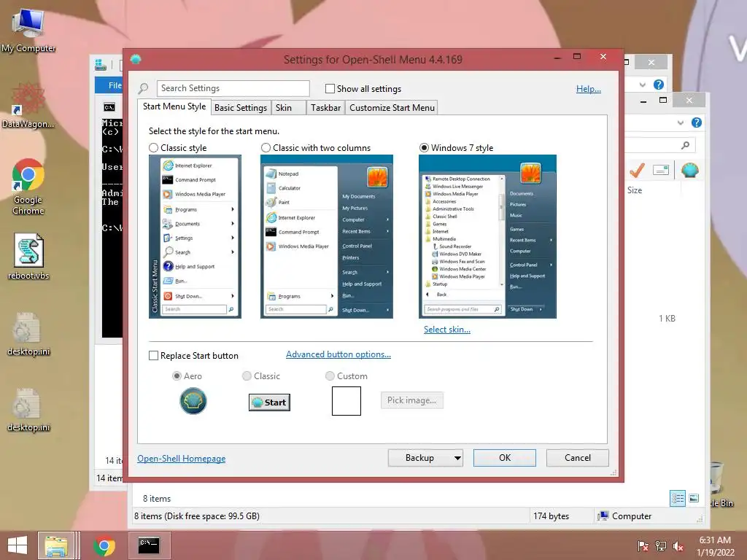
Task: Switch Explorer to large icons view
Action: 694,499
